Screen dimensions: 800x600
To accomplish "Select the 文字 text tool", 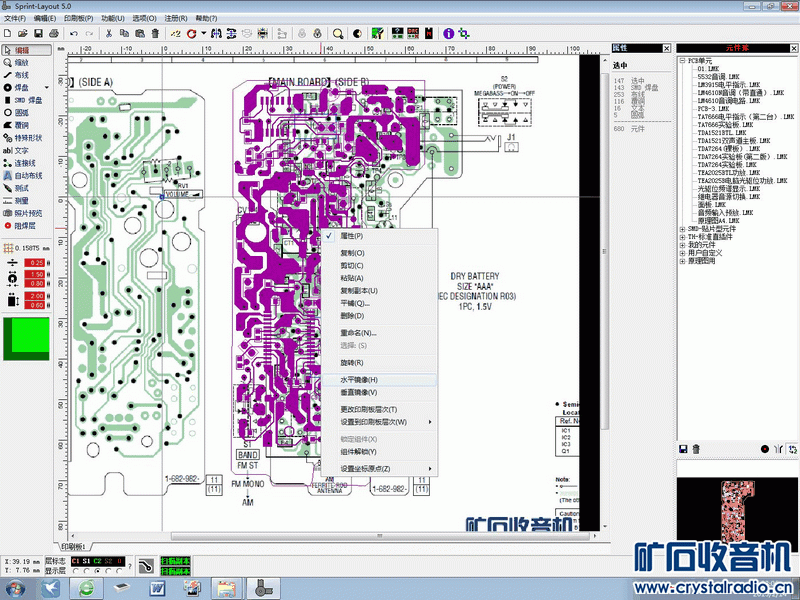I will pos(27,151).
